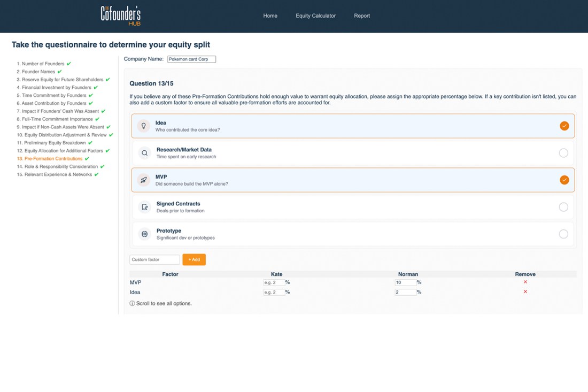The height and width of the screenshot is (392, 588).
Task: Click the Cofounder's Hub logo
Action: pos(120,16)
